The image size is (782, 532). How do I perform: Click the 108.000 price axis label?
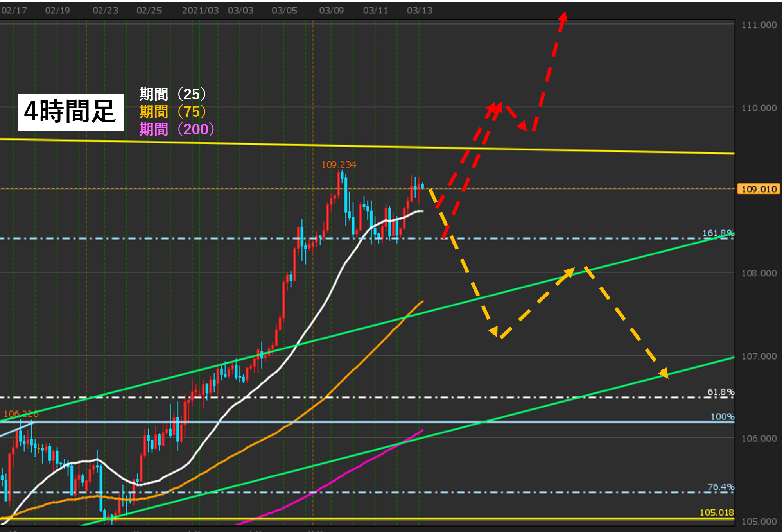[x=759, y=273]
